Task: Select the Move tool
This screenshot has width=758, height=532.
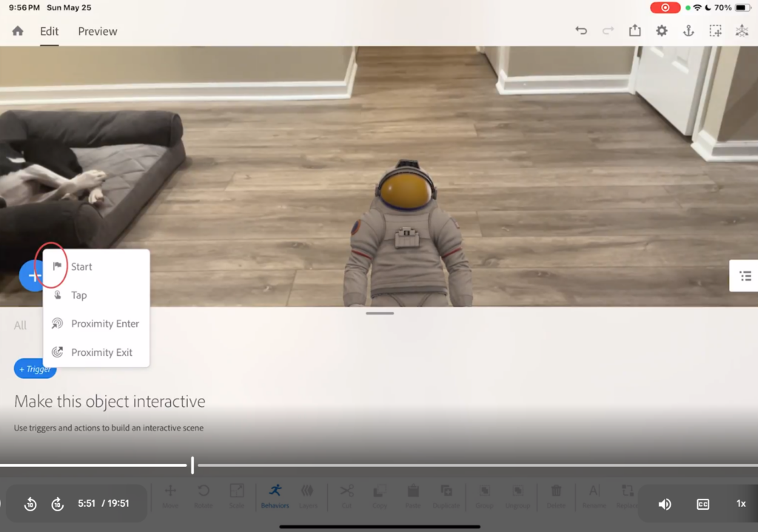Action: [x=170, y=496]
